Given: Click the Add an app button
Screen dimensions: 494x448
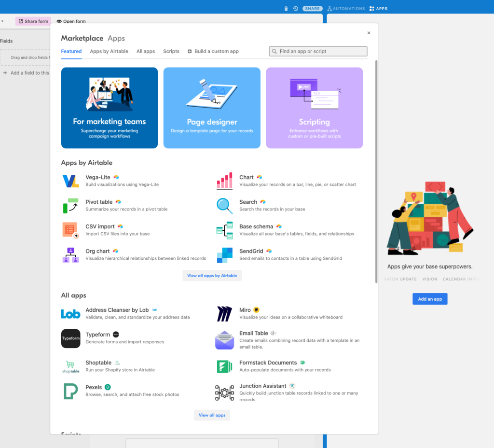Looking at the screenshot, I should point(430,299).
